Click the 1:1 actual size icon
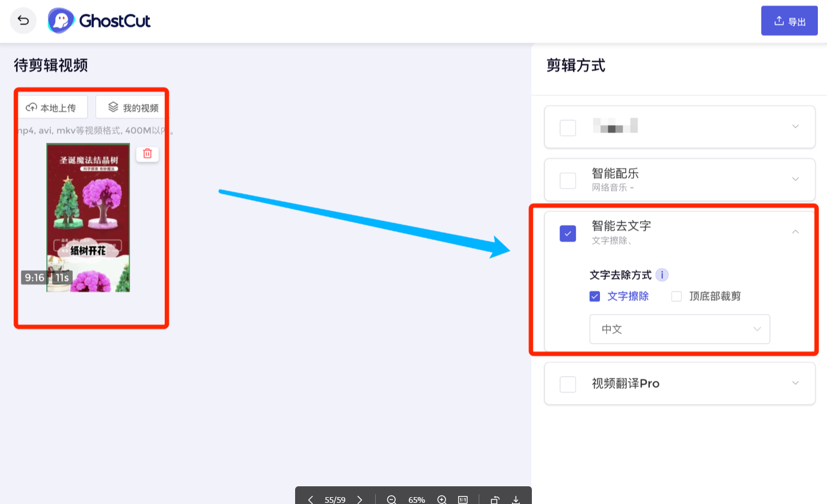This screenshot has width=827, height=504. [x=463, y=499]
